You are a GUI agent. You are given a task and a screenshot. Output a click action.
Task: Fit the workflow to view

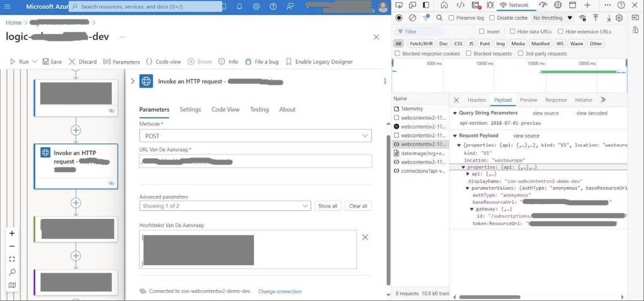coord(12,259)
